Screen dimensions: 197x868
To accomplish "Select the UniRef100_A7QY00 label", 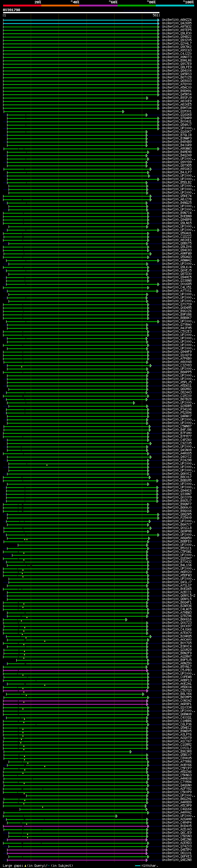I will pyautogui.click(x=177, y=84).
